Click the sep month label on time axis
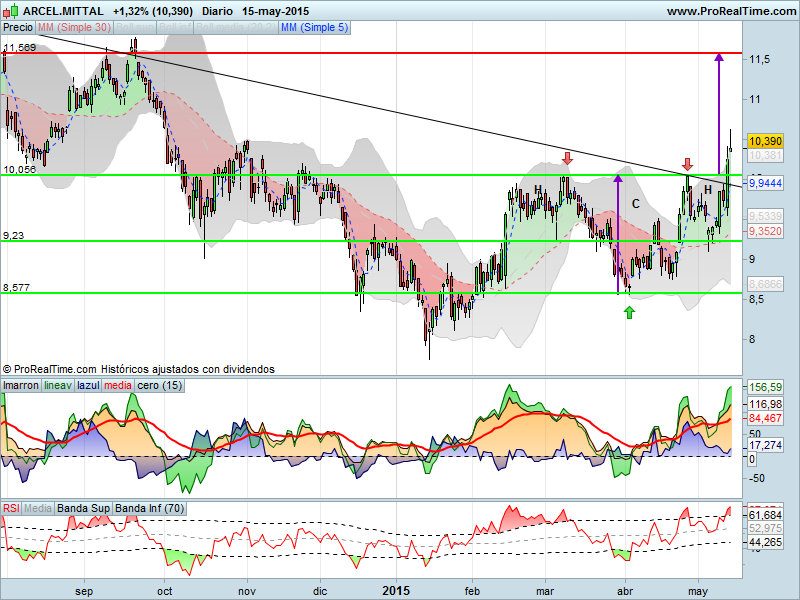The width and height of the screenshot is (800, 600). [x=84, y=591]
